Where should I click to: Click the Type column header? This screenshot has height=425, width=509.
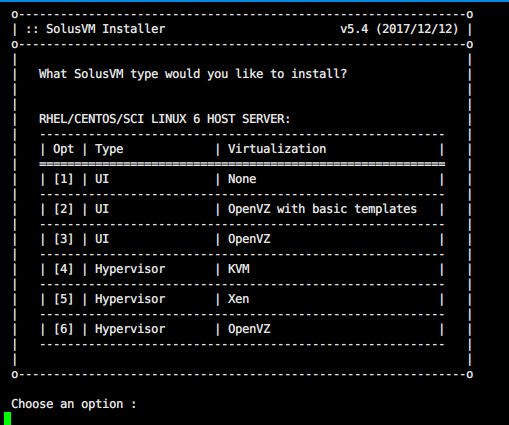point(109,149)
